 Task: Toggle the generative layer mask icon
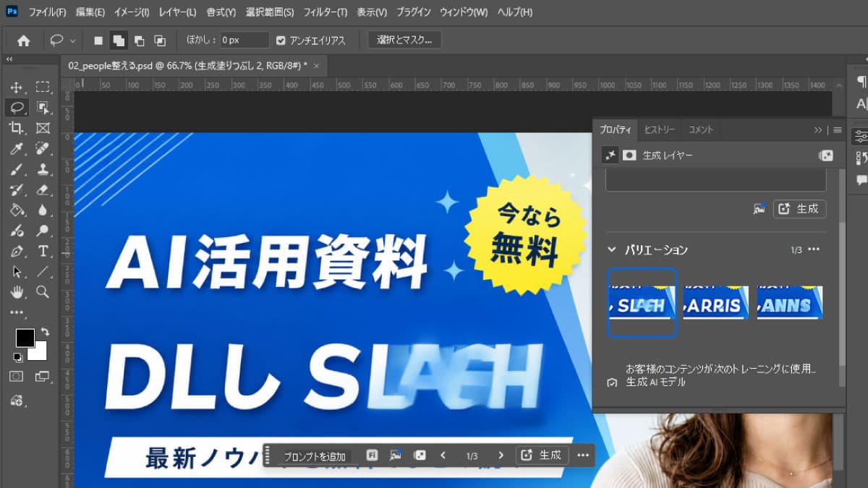(x=630, y=155)
